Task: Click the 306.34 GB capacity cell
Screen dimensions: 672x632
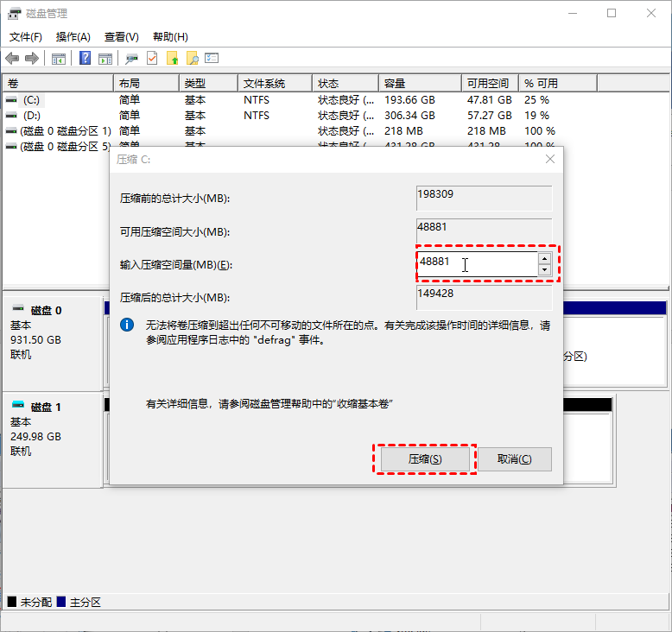Action: tap(409, 115)
